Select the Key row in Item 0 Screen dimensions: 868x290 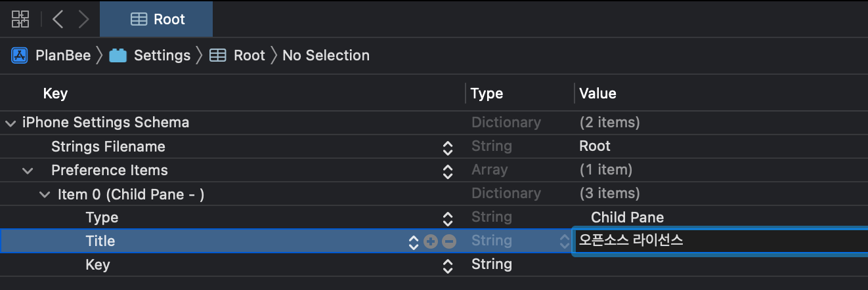[x=434, y=265]
